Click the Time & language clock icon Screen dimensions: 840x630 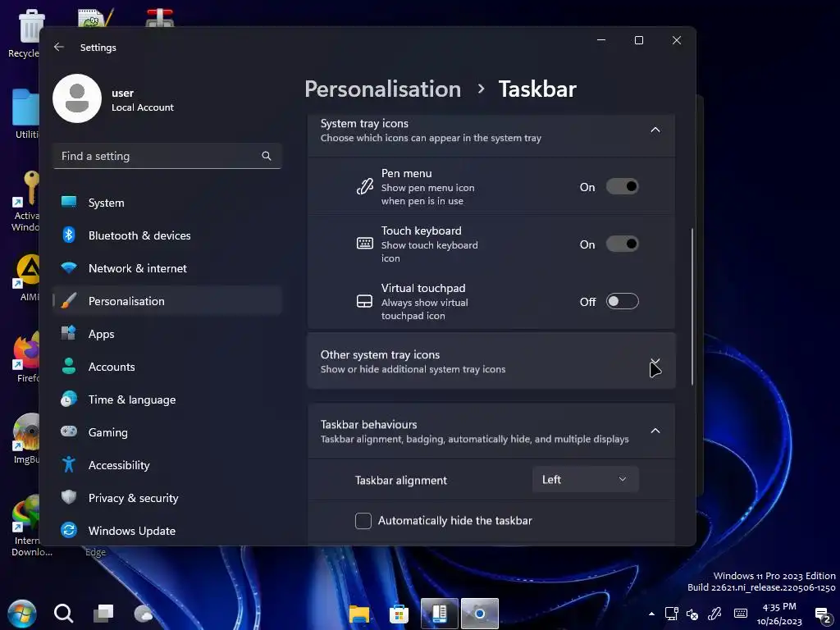pyautogui.click(x=69, y=399)
